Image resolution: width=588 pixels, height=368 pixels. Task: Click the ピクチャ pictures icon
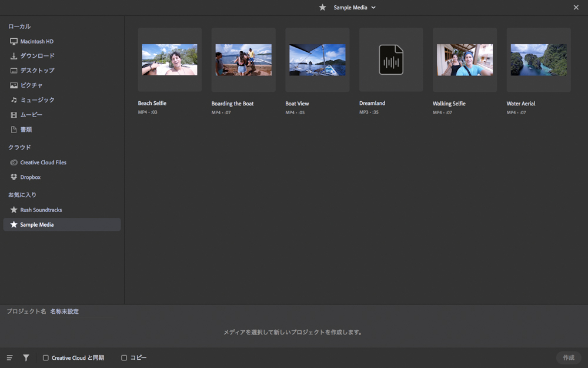tap(14, 85)
